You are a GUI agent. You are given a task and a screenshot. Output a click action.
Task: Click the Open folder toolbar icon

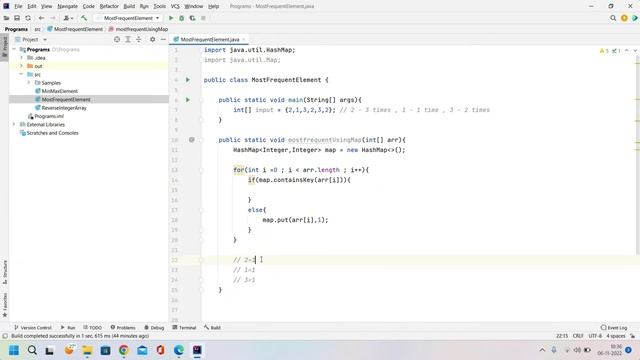(7, 18)
